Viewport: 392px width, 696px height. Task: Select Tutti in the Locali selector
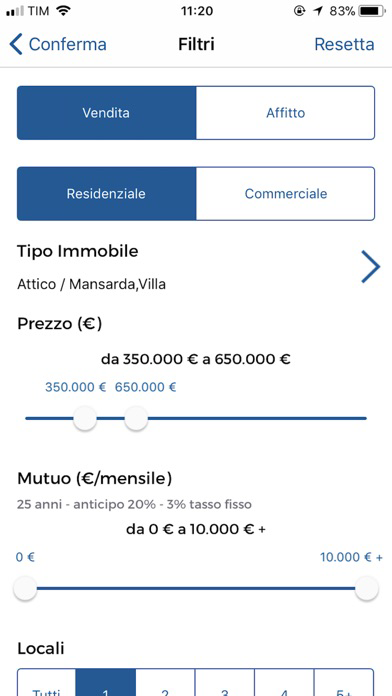coord(47,683)
